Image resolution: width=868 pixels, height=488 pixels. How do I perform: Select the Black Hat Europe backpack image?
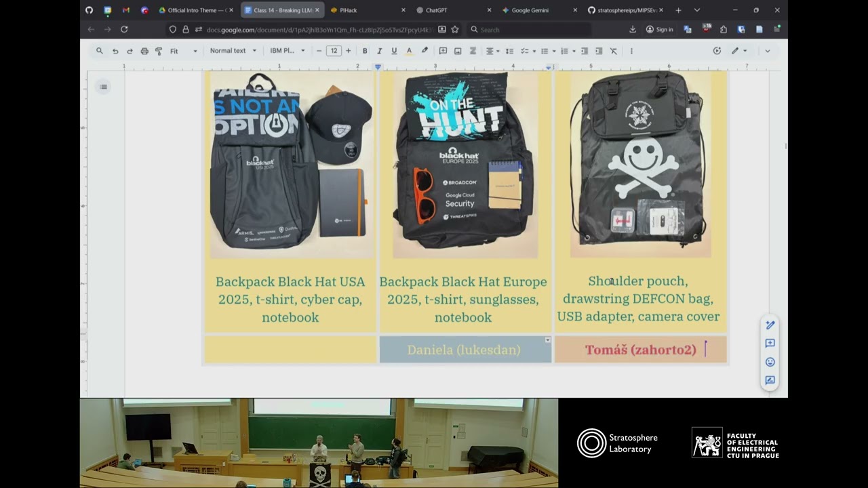[465, 164]
